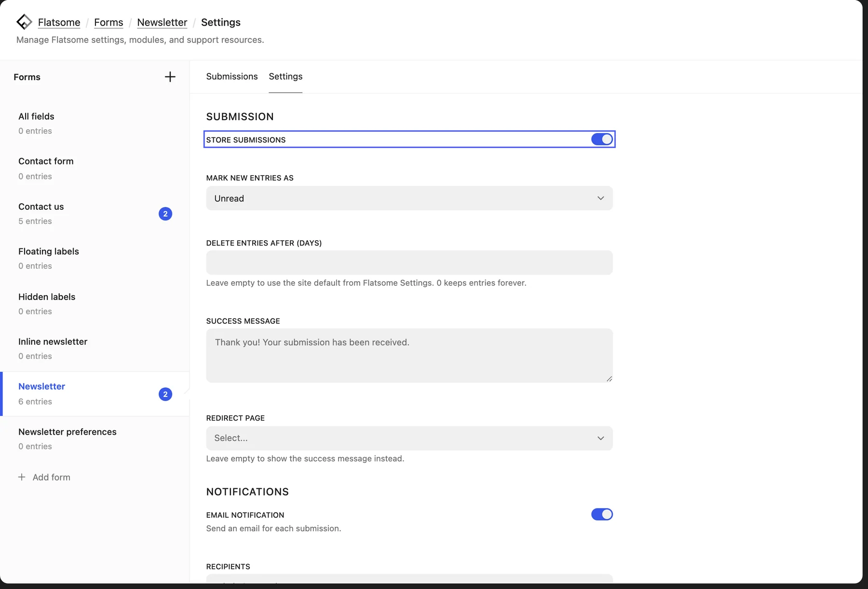Screen dimensions: 868x589
Task: Open the Newsletter preferences form
Action: point(95,439)
